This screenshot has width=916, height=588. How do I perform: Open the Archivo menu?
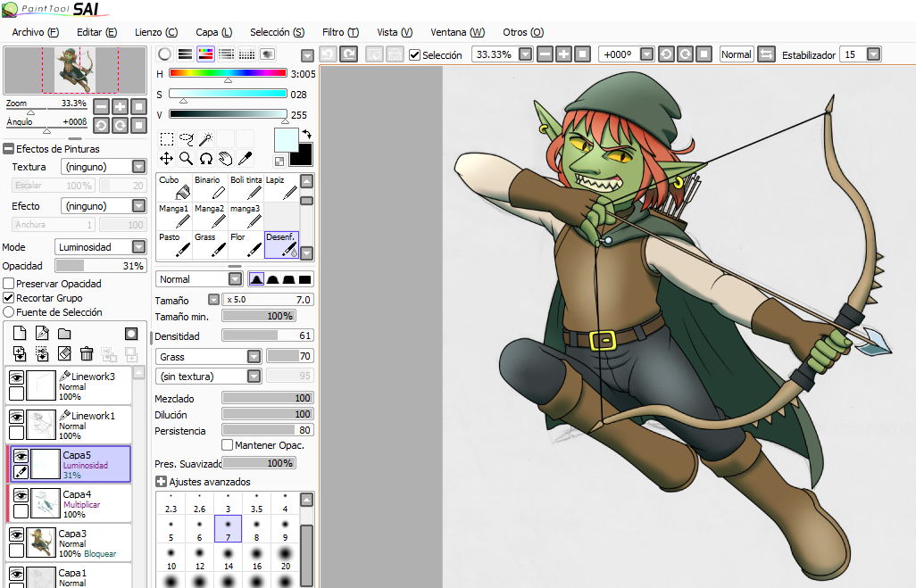[x=35, y=32]
